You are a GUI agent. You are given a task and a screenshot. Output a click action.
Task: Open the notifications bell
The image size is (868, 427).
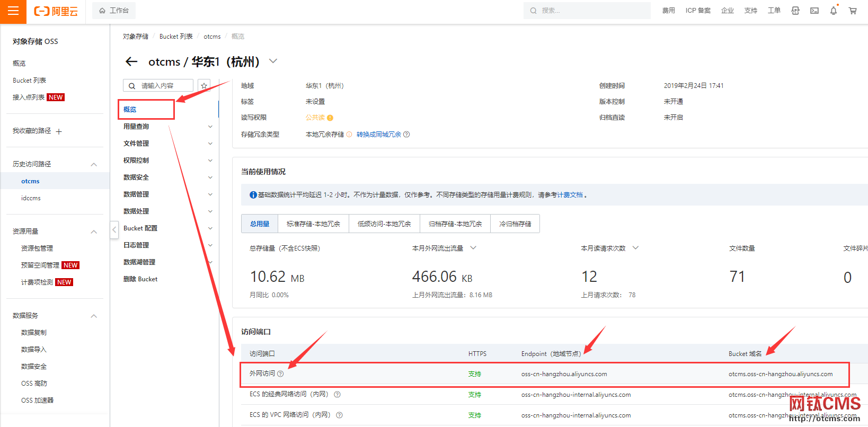click(x=834, y=11)
